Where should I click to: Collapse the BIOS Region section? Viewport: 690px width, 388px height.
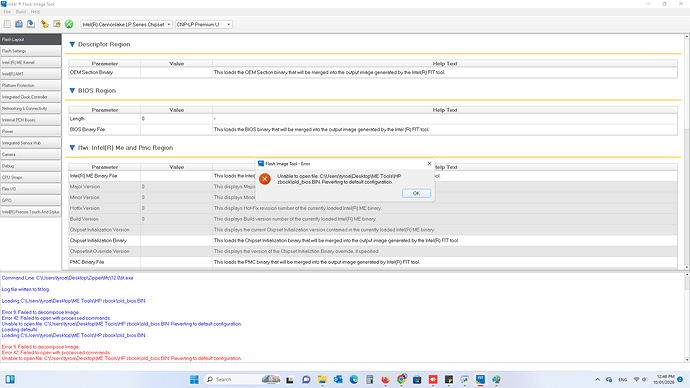tap(72, 91)
